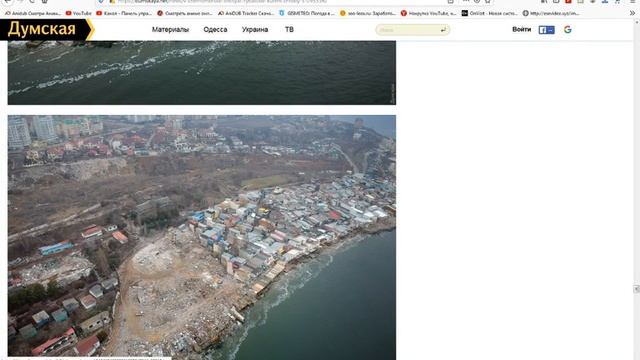Open the Накрутка YouTube bookmark
Screen dimensions: 640x360
pyautogui.click(x=428, y=13)
